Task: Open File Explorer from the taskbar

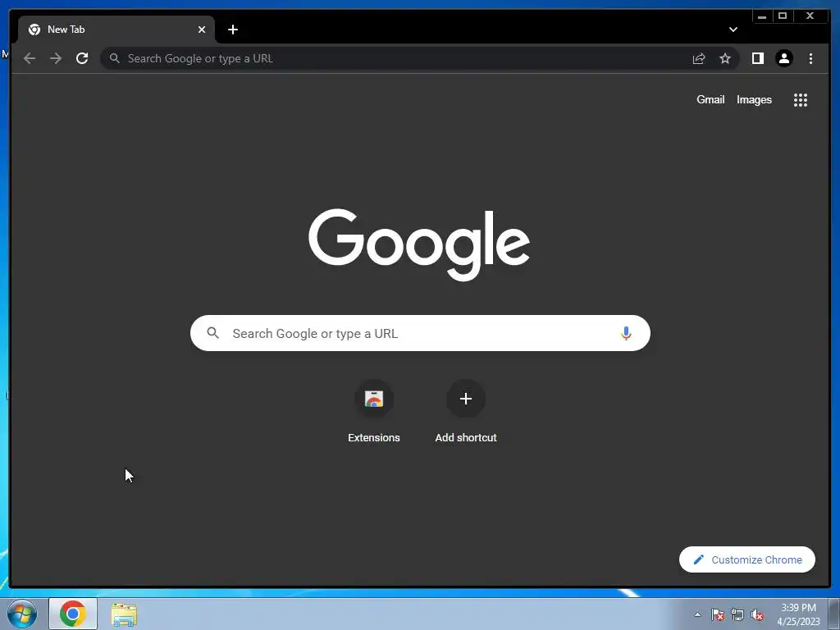Action: coord(124,614)
